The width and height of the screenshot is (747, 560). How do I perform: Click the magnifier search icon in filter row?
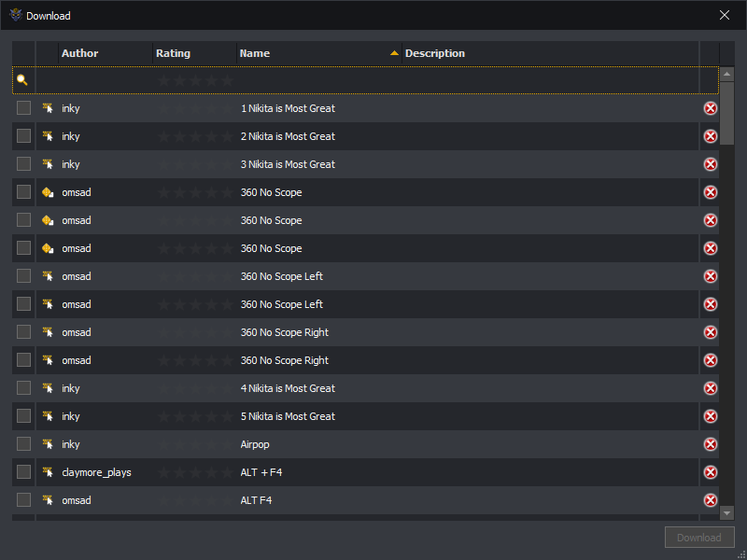[22, 80]
